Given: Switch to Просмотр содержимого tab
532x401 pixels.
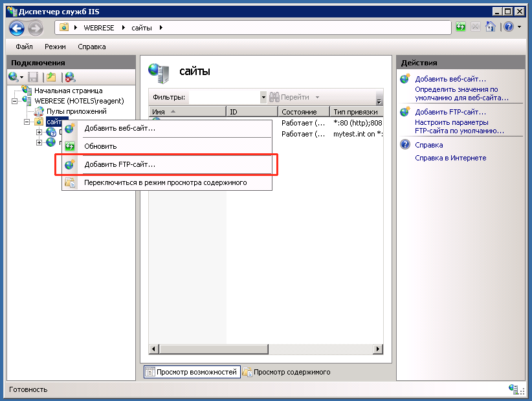Looking at the screenshot, I should (x=287, y=372).
